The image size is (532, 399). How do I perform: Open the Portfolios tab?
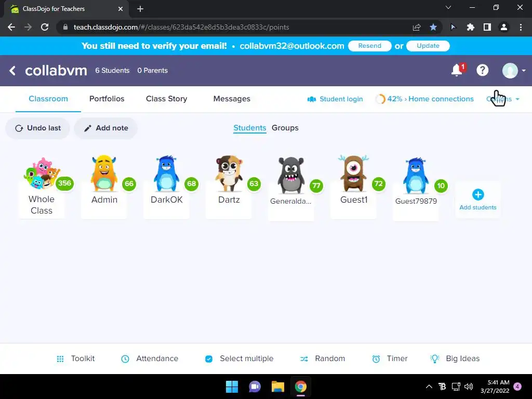tap(107, 99)
